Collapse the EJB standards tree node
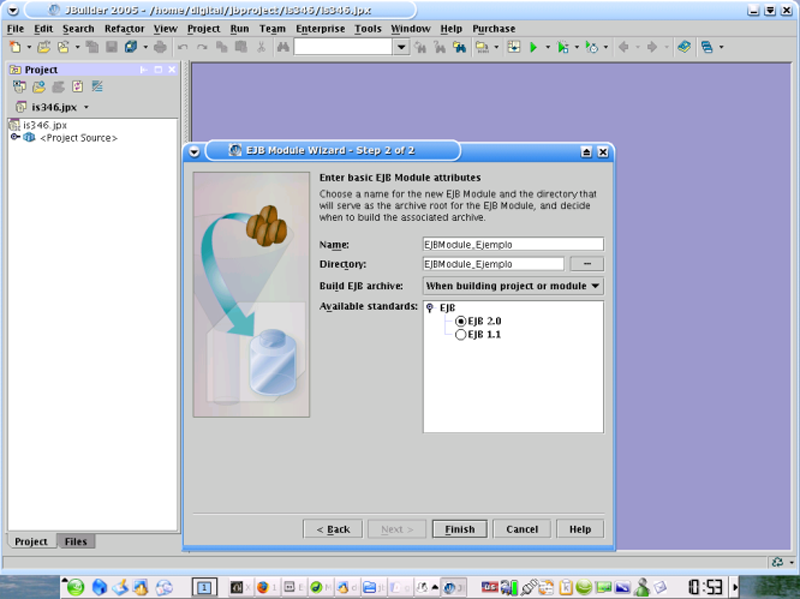 coord(430,308)
